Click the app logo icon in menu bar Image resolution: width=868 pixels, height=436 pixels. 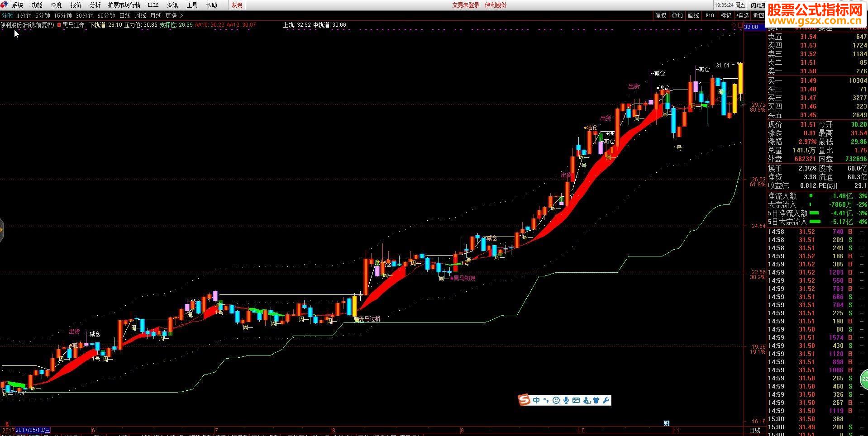(4, 5)
